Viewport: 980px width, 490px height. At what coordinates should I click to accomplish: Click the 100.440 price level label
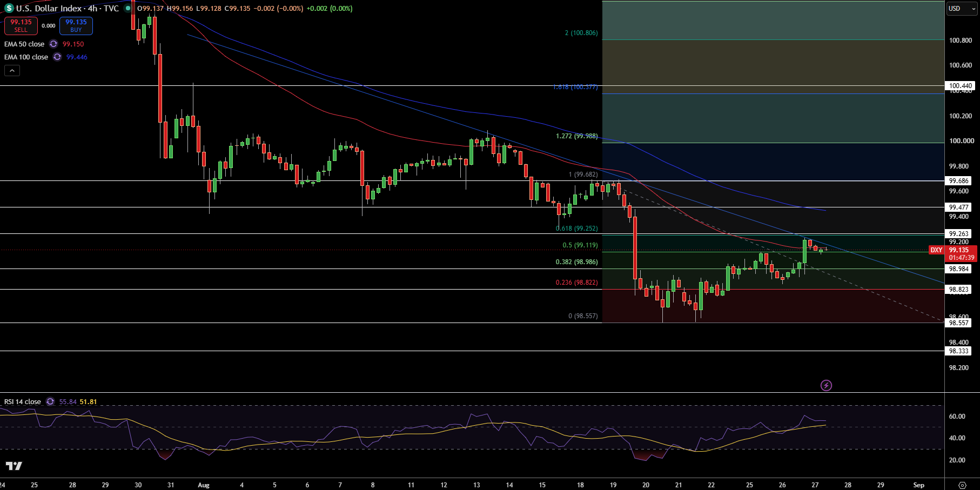(x=961, y=85)
